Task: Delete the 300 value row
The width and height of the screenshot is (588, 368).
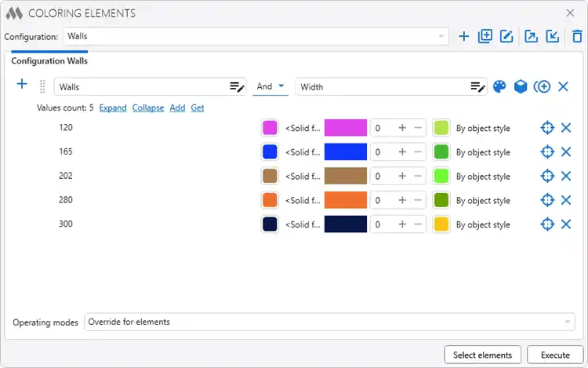Action: pyautogui.click(x=566, y=224)
